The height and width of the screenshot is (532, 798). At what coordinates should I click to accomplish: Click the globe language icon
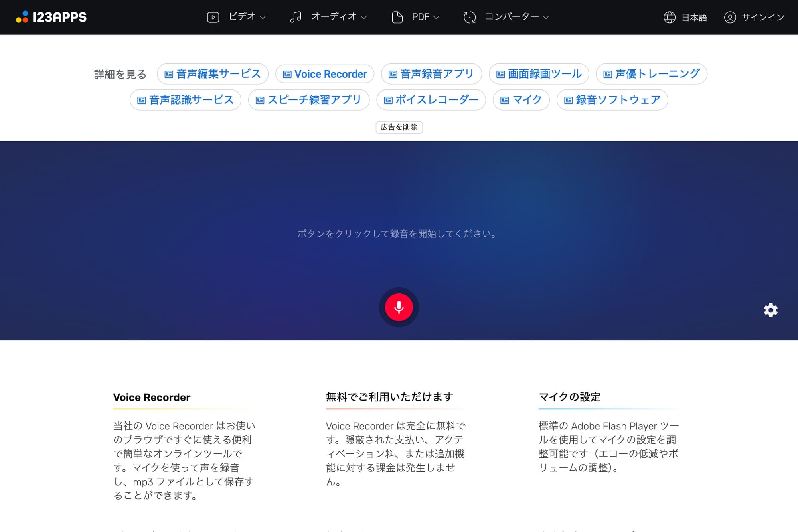pyautogui.click(x=669, y=17)
